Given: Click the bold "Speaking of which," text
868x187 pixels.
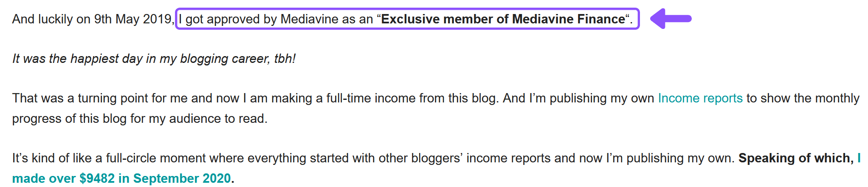Looking at the screenshot, I should [796, 158].
